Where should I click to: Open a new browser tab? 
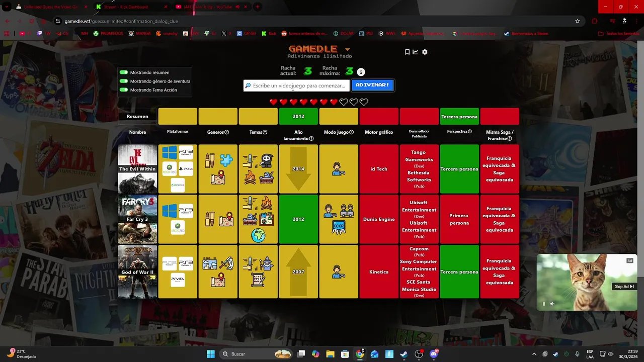258,7
